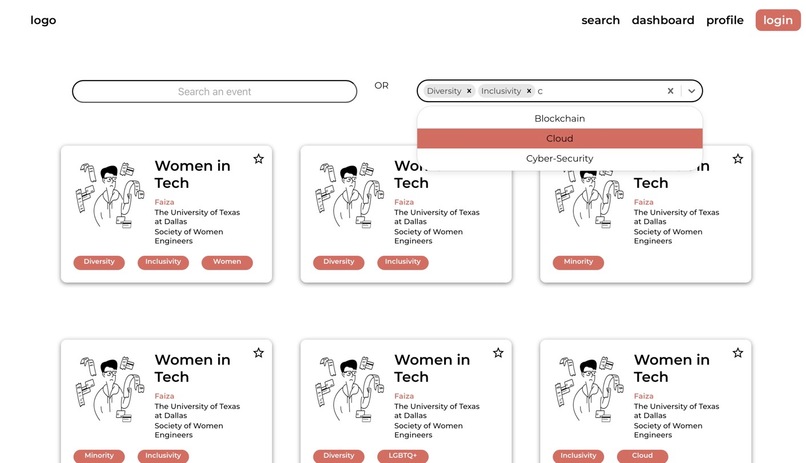This screenshot has width=806, height=463.
Task: Open illustration on the Cloud-tagged card
Action: (x=589, y=389)
